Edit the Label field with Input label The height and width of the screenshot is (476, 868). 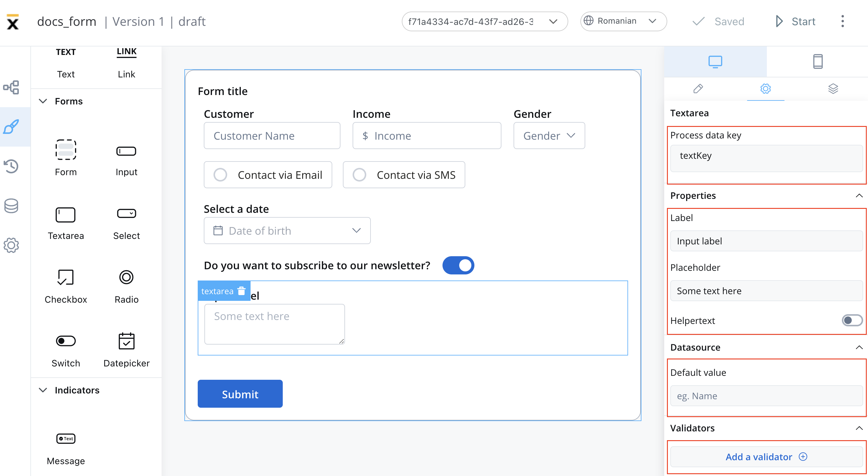point(766,241)
